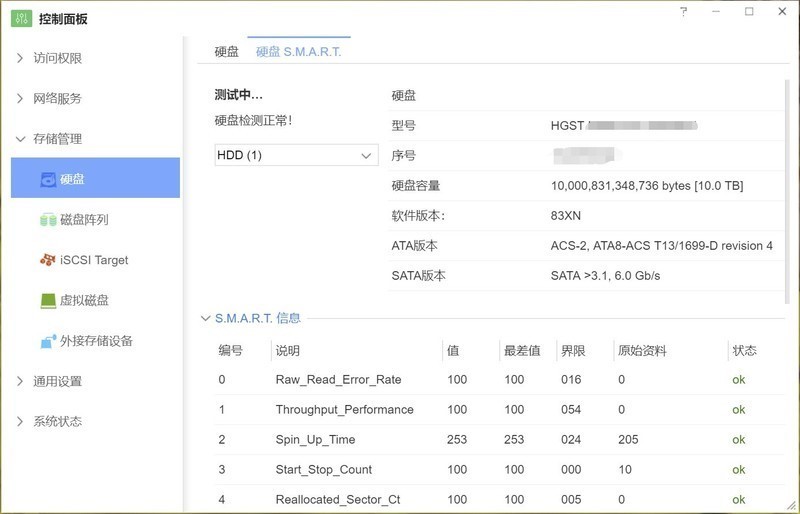Click the SATA >3.1, 6.0 Gb/s value
800x514 pixels.
point(606,276)
